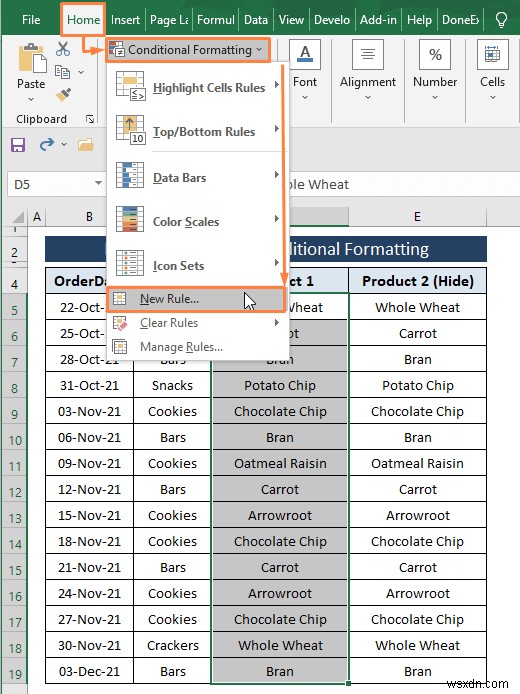Viewport: 520px width, 694px height.
Task: Open the Add-ins tab
Action: pyautogui.click(x=378, y=20)
